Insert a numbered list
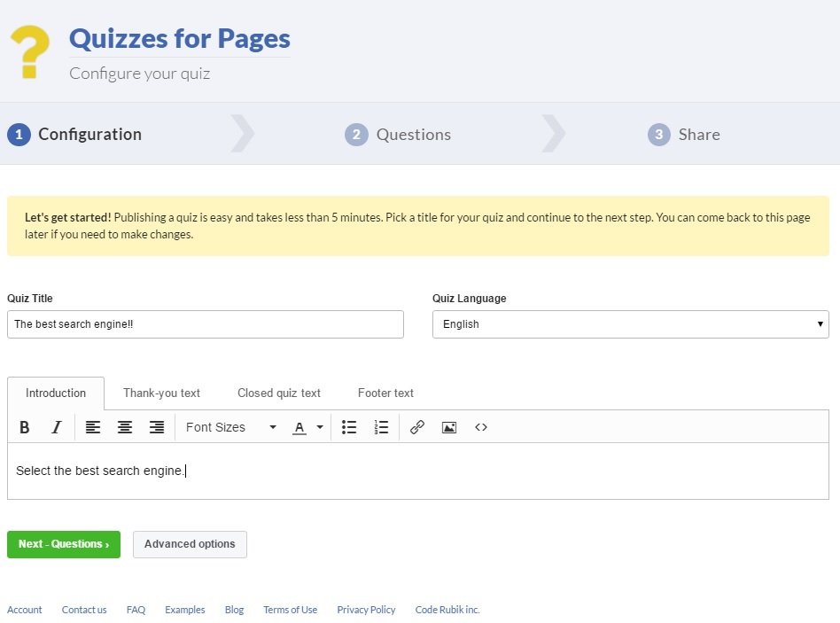840x623 pixels. [381, 427]
